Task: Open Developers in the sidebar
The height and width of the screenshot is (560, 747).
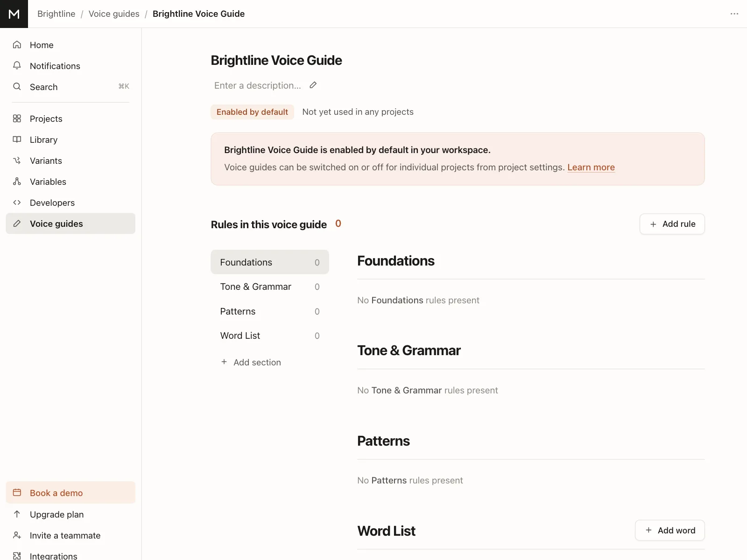Action: click(x=70, y=203)
